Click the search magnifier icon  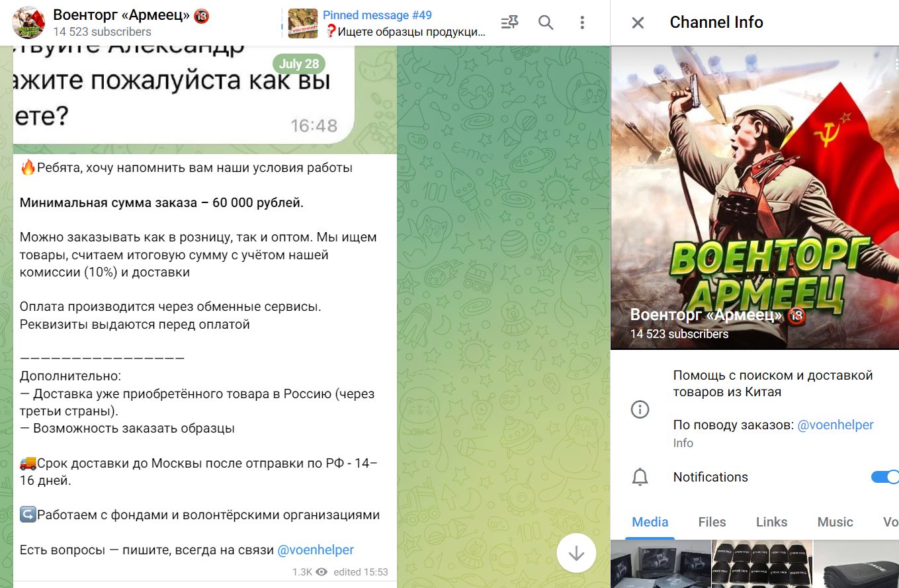(546, 22)
